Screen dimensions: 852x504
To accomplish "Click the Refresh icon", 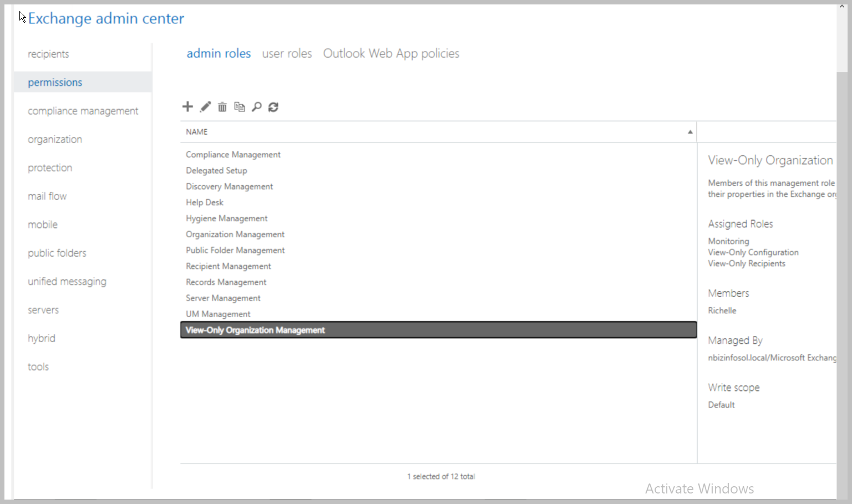I will (x=273, y=107).
